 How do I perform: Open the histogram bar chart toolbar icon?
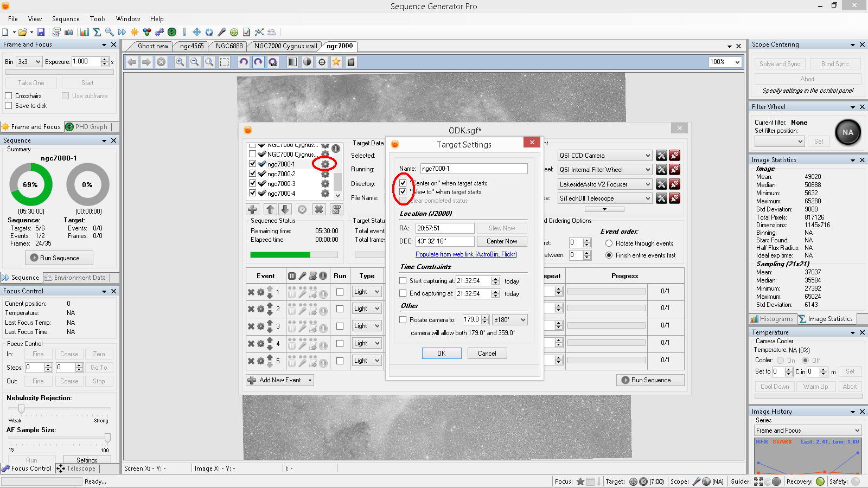pyautogui.click(x=85, y=32)
